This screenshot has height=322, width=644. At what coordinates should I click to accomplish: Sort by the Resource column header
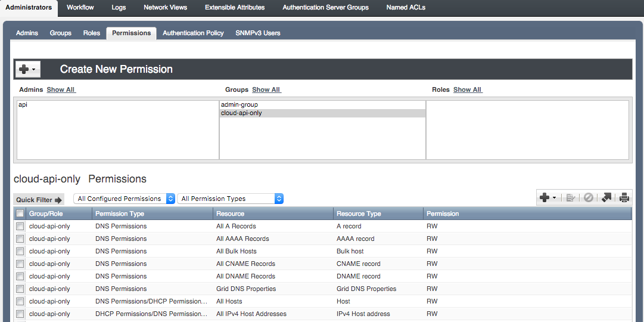tap(273, 213)
